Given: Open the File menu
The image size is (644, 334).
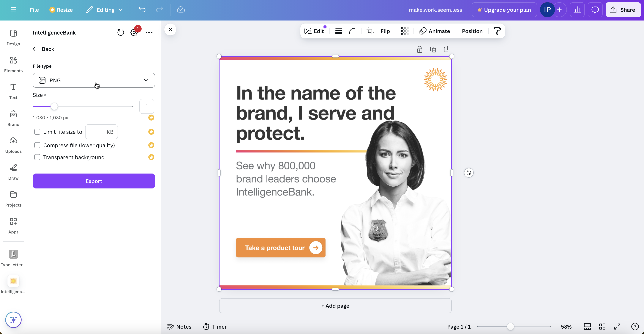Looking at the screenshot, I should [x=34, y=10].
